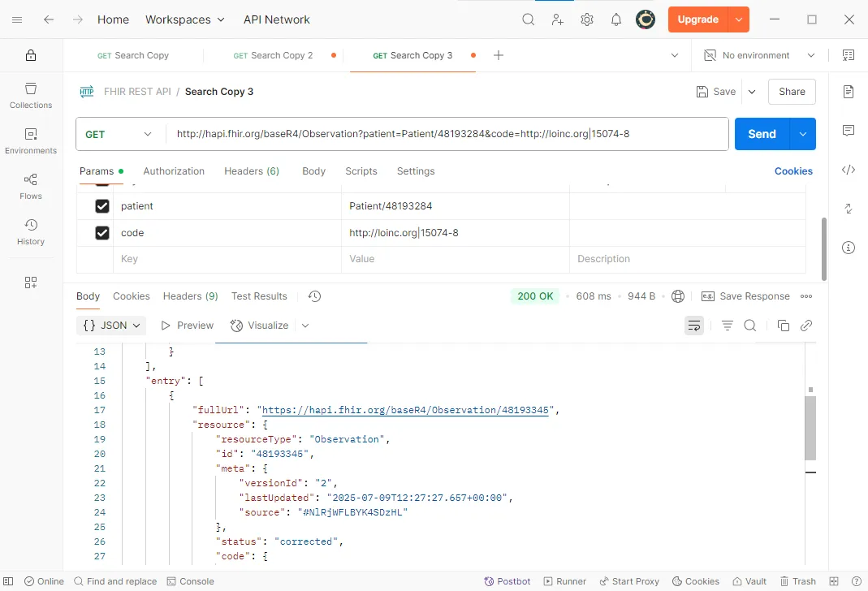Click the Save Response button
Screen dimensions: 868x591
click(x=745, y=296)
